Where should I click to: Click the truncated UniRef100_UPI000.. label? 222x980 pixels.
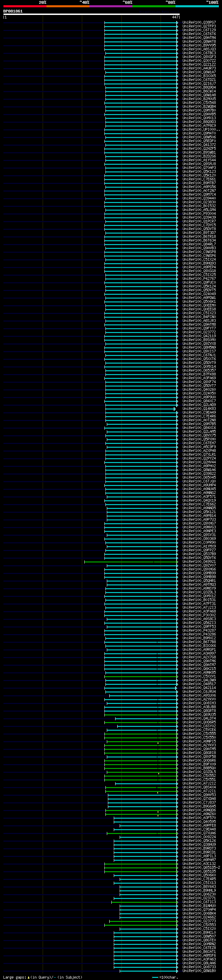(x=201, y=129)
